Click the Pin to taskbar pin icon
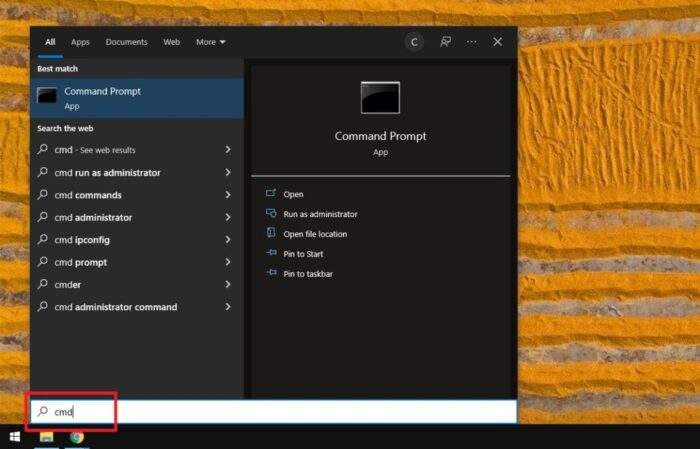Image resolution: width=700 pixels, height=449 pixels. 271,273
